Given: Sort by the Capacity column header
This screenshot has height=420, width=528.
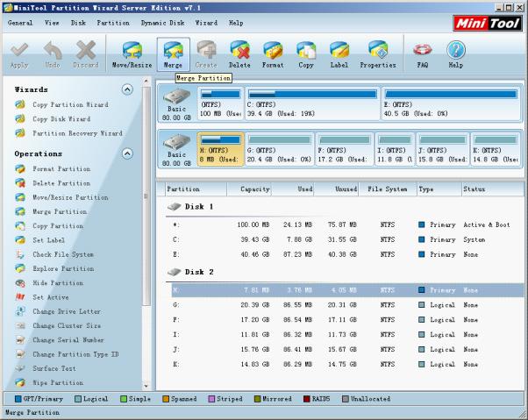Looking at the screenshot, I should [x=249, y=189].
